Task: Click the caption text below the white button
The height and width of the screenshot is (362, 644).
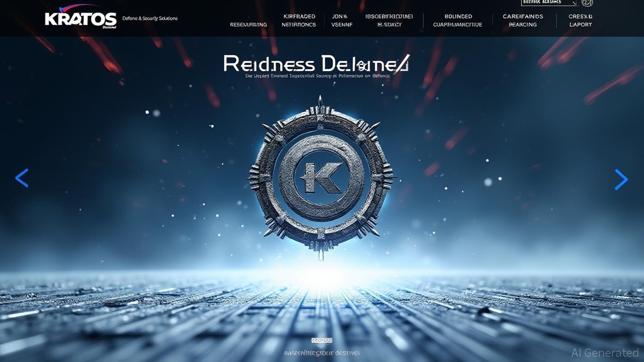Action: pos(322,353)
